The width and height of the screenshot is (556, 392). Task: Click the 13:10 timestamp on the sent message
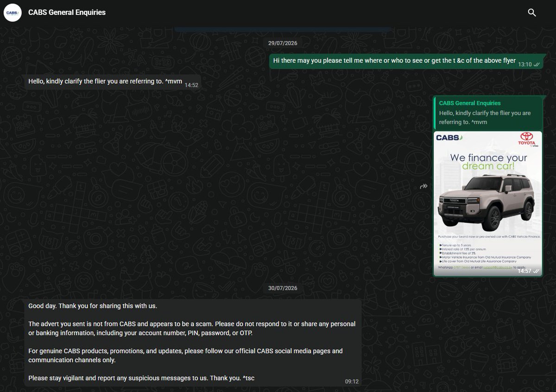[x=524, y=64]
